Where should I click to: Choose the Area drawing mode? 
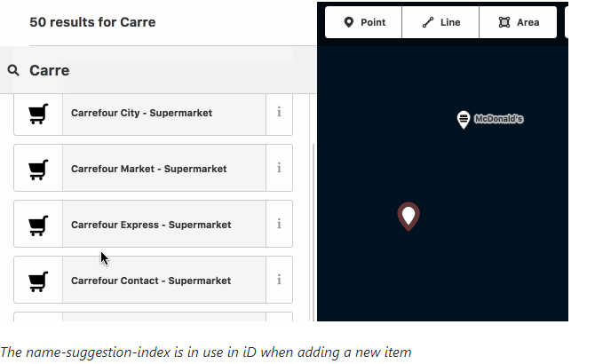click(519, 22)
